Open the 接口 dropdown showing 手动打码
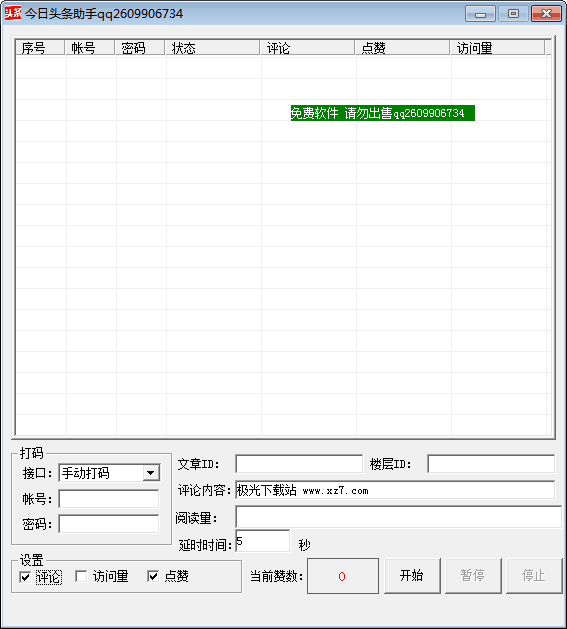This screenshot has width=567, height=629. coord(109,473)
